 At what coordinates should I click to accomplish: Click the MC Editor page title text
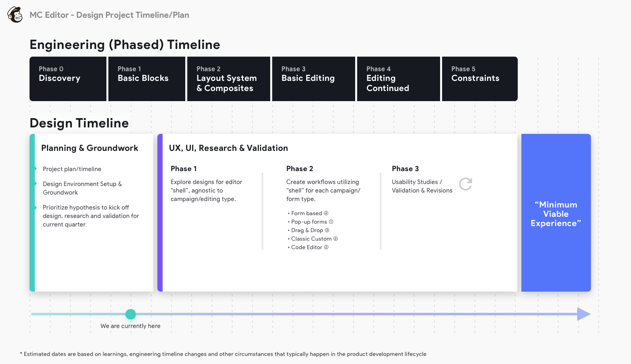[109, 15]
